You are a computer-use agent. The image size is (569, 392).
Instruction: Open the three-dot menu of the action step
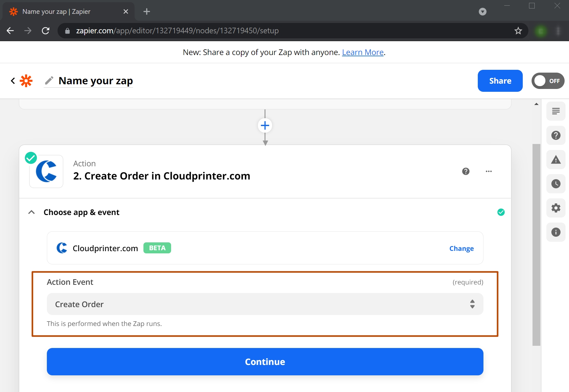(488, 171)
